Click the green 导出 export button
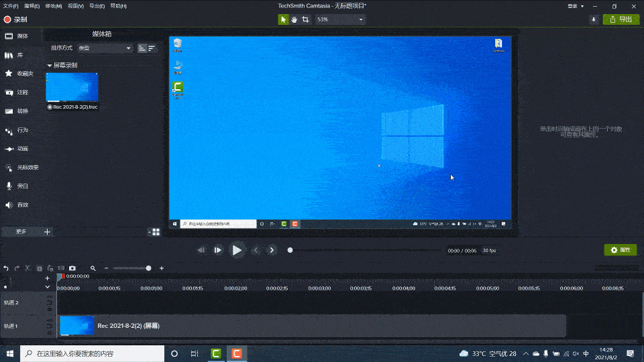The height and width of the screenshot is (362, 644). pyautogui.click(x=621, y=19)
